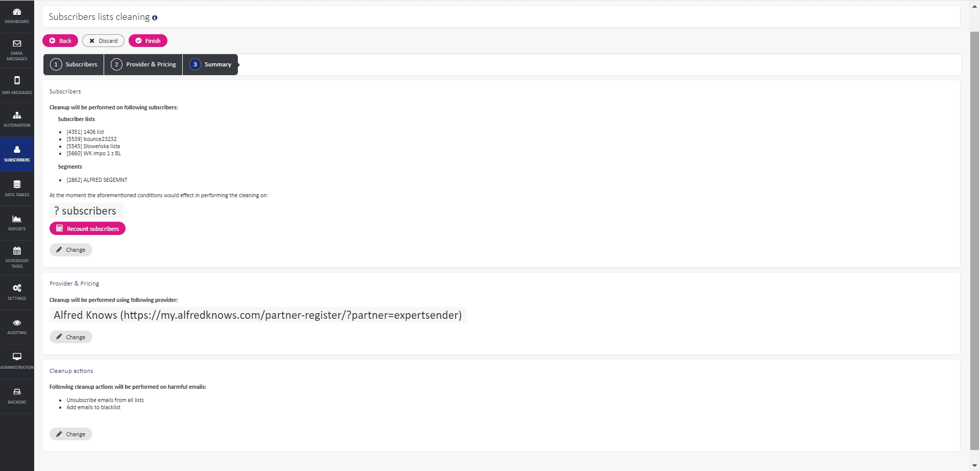Go to Email Messages in sidebar
This screenshot has width=980, height=471.
[x=17, y=44]
